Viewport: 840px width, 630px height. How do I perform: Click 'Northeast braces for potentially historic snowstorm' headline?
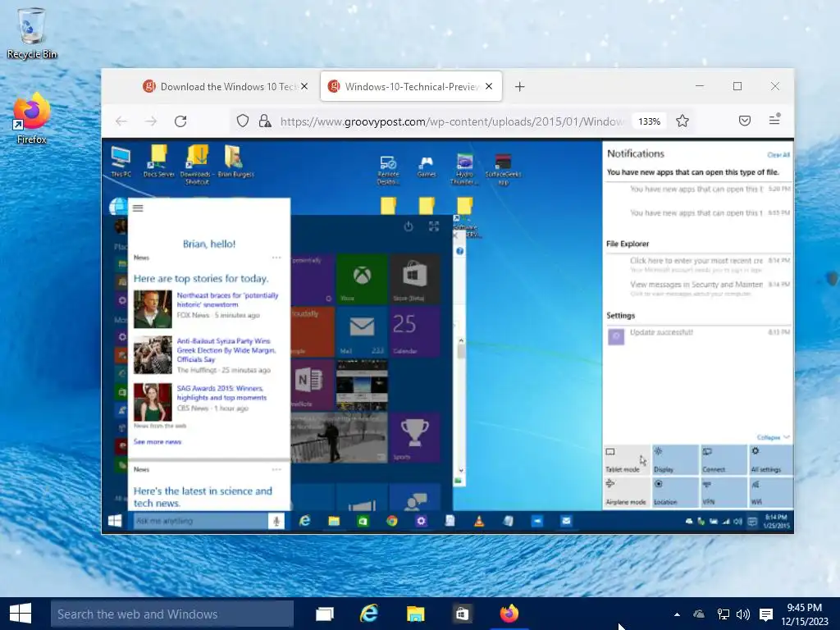tap(227, 300)
